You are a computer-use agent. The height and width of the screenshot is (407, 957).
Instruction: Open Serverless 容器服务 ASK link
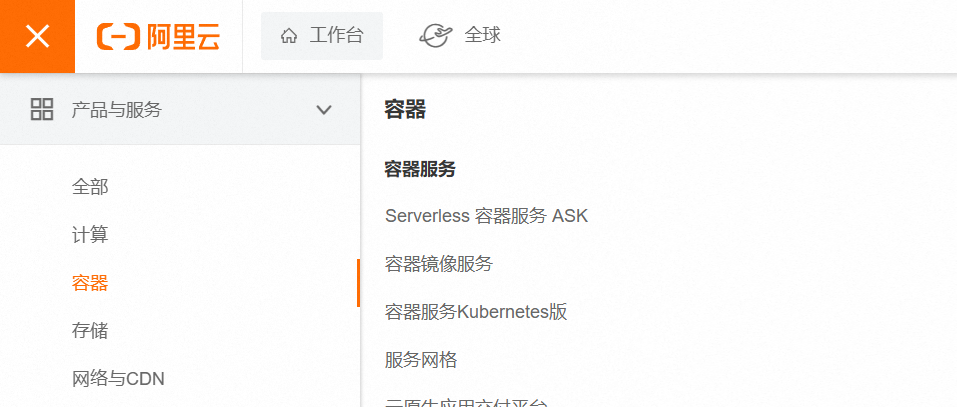pos(486,216)
